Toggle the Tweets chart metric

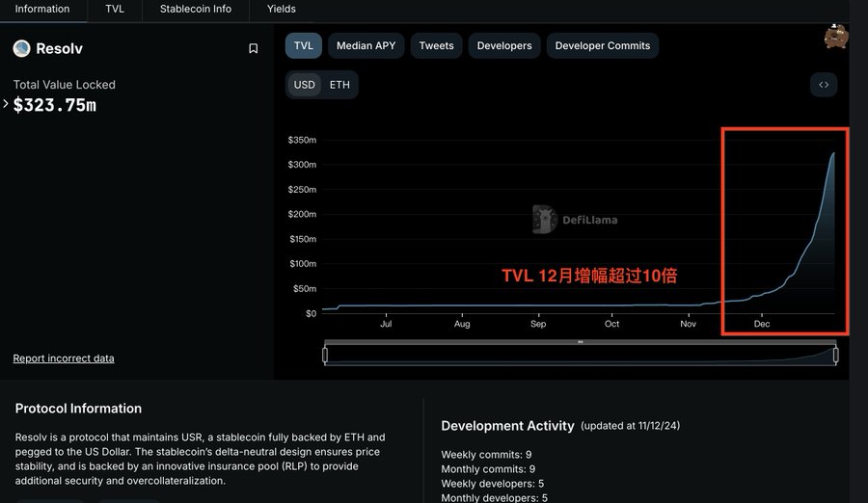pyautogui.click(x=436, y=46)
